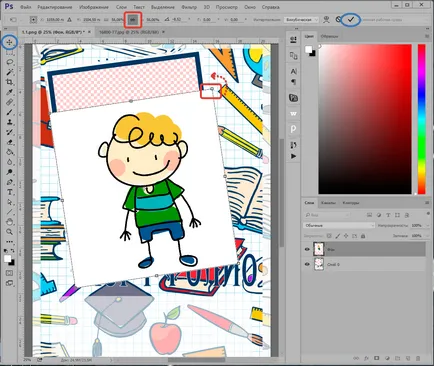
Task: Filter layers by type layers
Action: pos(388,215)
